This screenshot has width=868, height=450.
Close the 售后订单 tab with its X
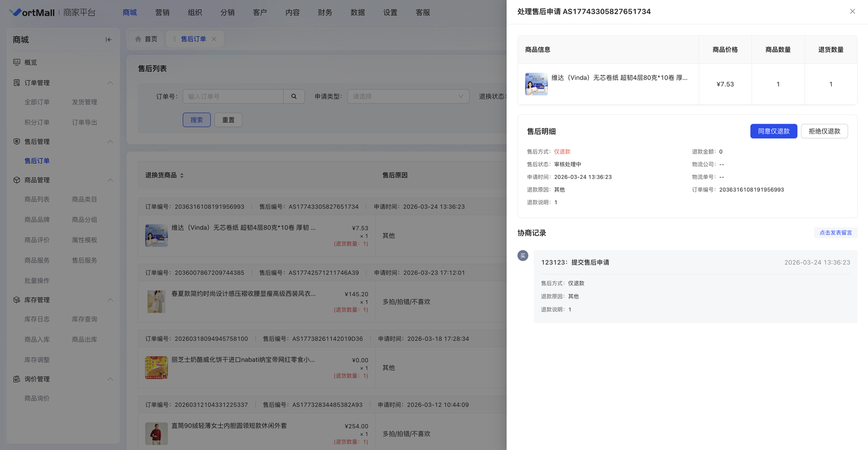tap(214, 39)
